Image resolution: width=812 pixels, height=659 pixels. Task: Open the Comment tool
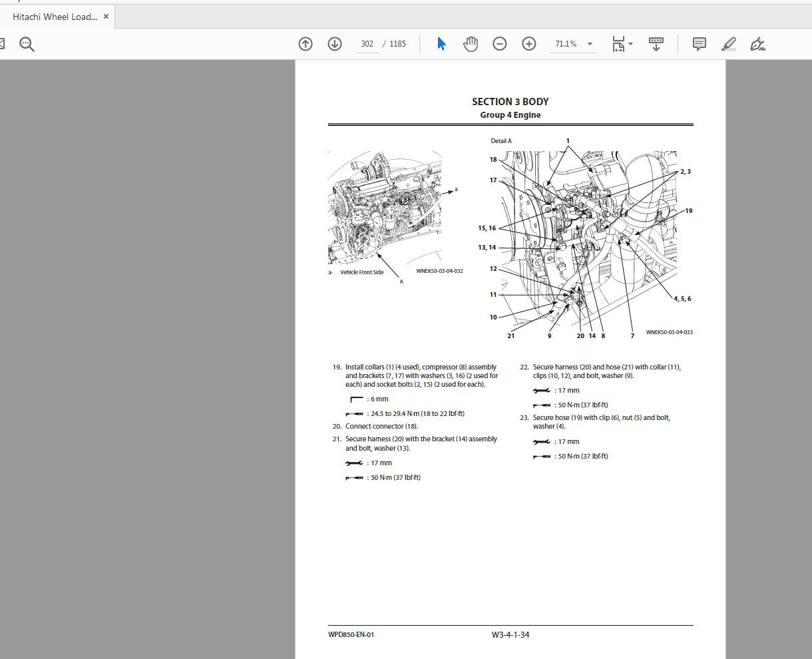point(698,43)
